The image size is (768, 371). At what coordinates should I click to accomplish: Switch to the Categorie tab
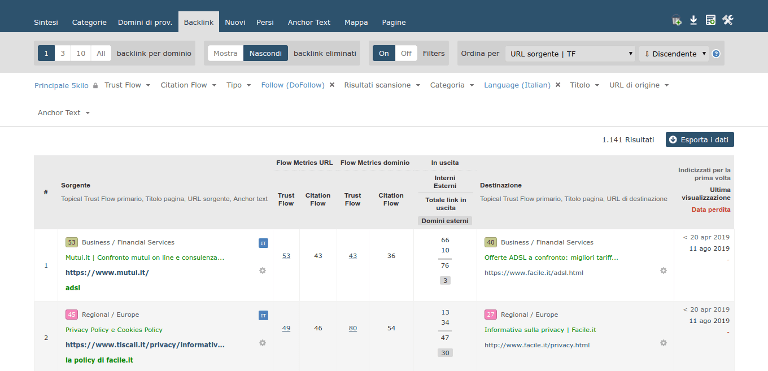[x=89, y=23]
